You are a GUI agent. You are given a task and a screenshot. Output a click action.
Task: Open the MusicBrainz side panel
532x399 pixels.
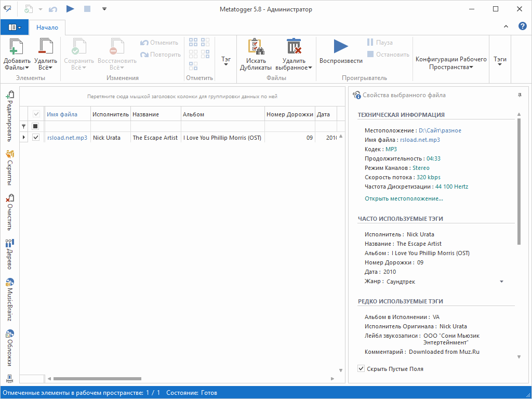(10, 300)
